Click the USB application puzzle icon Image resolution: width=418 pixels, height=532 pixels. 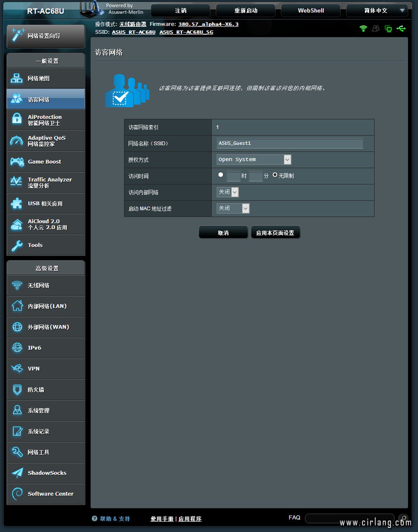click(x=17, y=203)
